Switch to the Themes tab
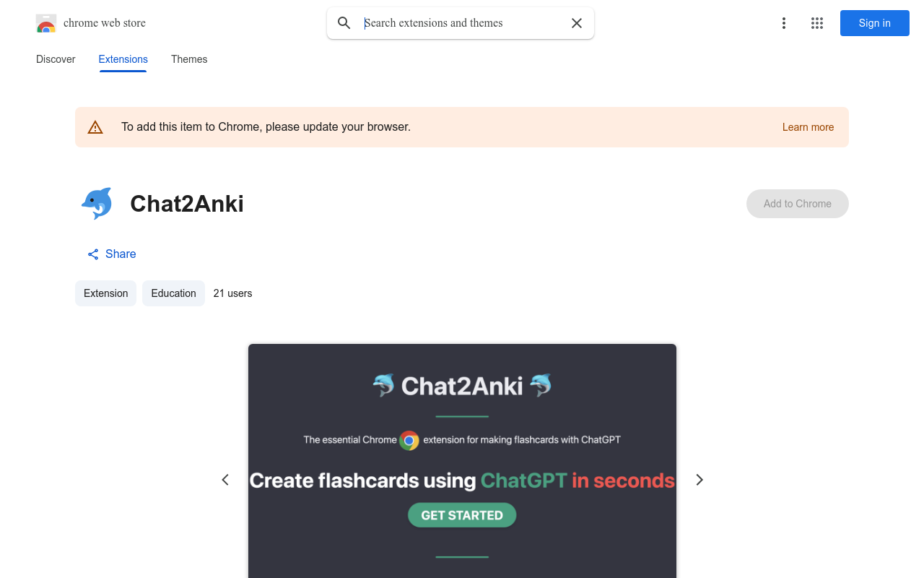This screenshot has width=924, height=578. pos(189,59)
